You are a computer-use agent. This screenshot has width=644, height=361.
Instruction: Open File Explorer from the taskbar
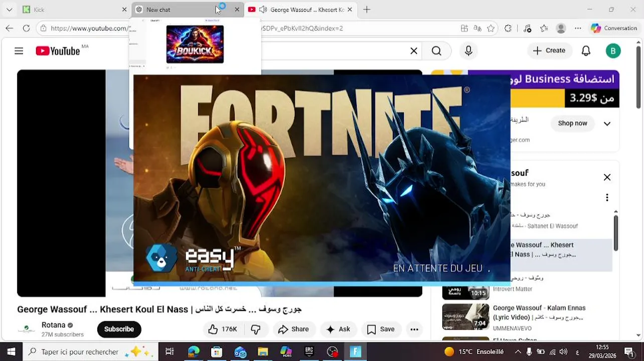coord(263,352)
